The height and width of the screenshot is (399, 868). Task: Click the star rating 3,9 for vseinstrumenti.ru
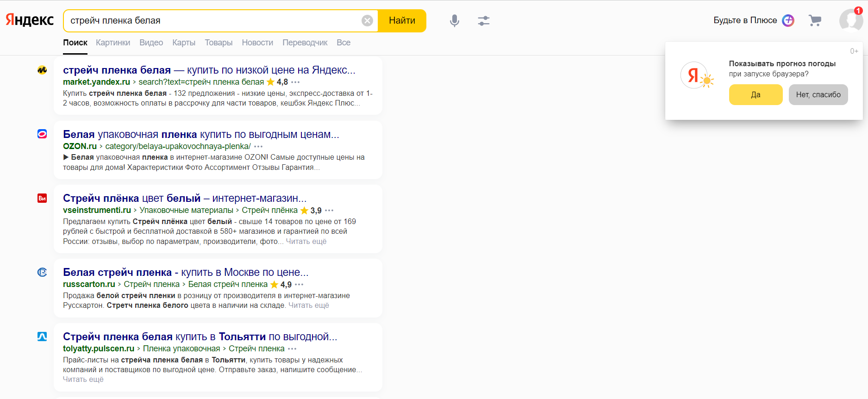click(311, 211)
